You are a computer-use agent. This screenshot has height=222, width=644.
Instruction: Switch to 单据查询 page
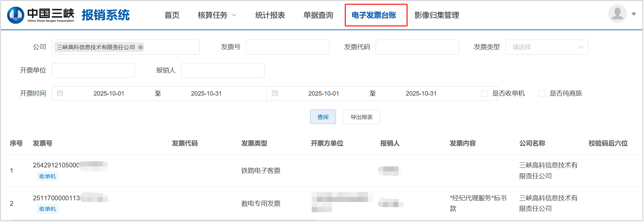[318, 15]
